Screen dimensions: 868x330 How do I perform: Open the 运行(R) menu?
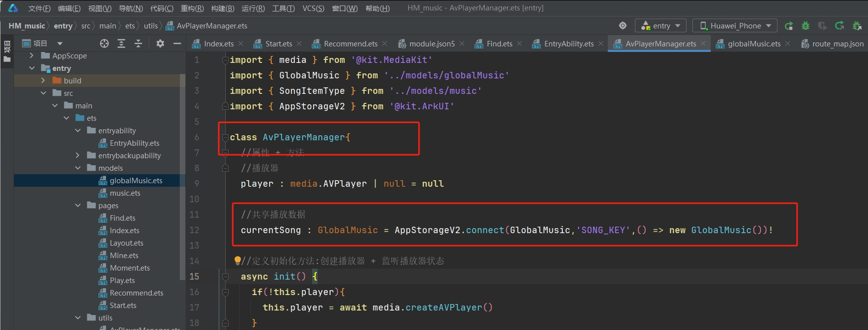[253, 8]
